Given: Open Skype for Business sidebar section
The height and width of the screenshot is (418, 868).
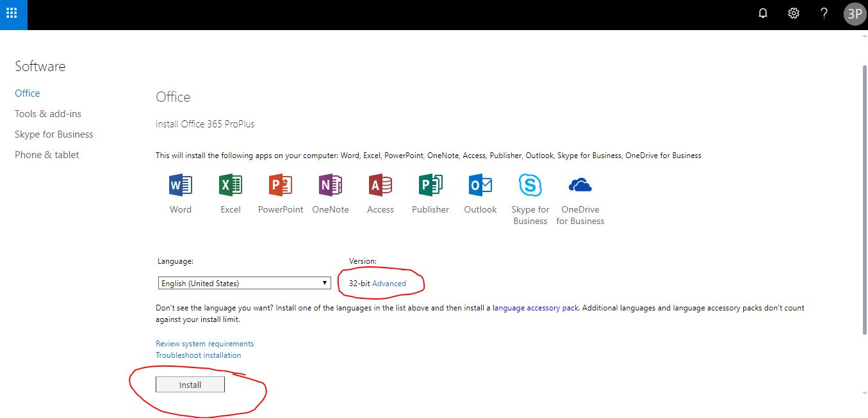Looking at the screenshot, I should click(54, 134).
